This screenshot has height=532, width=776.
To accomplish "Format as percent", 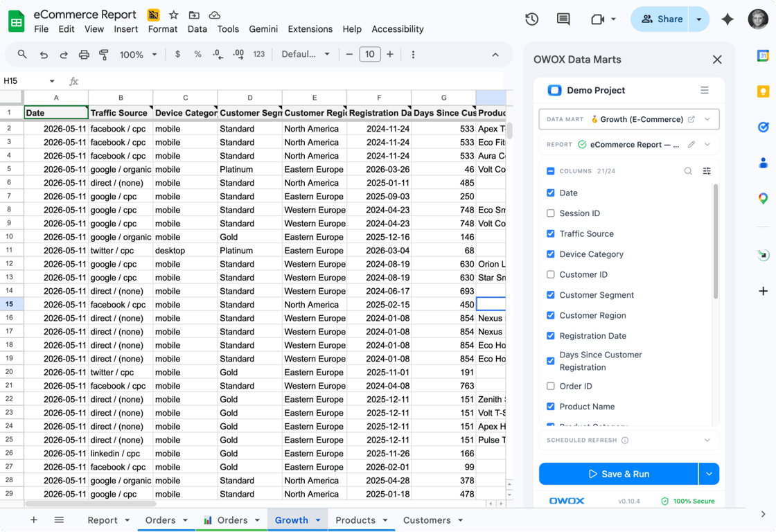I will 197,55.
